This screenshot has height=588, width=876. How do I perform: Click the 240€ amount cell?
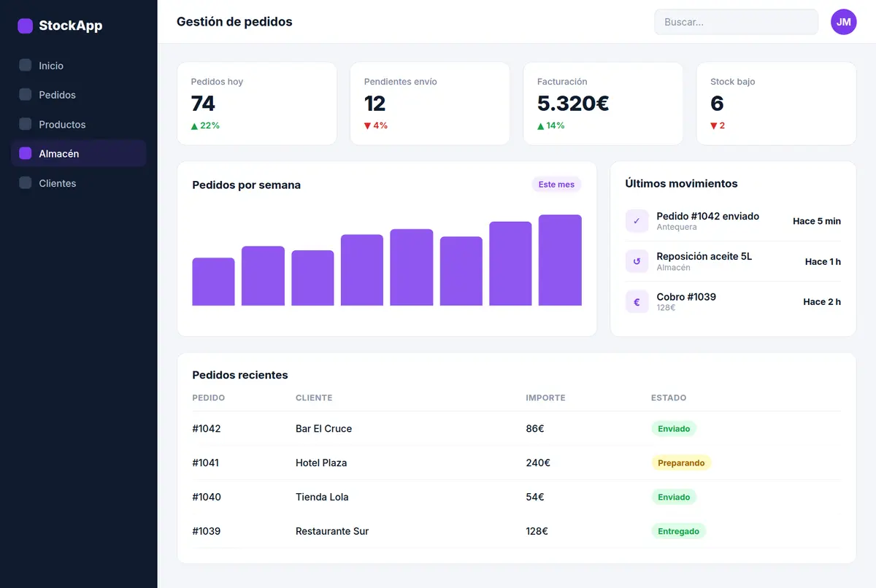pyautogui.click(x=538, y=463)
